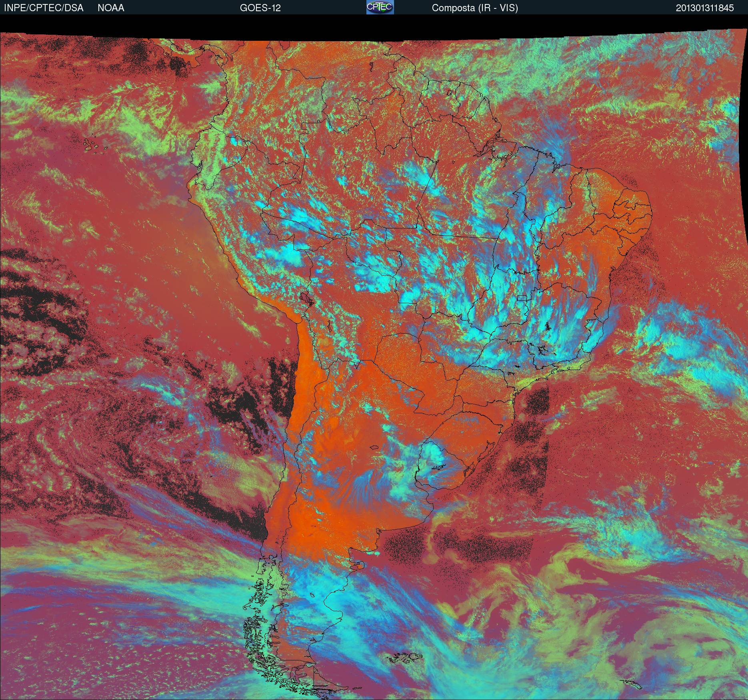Click the GOES-12 satellite label
748x700 pixels.
tap(260, 8)
